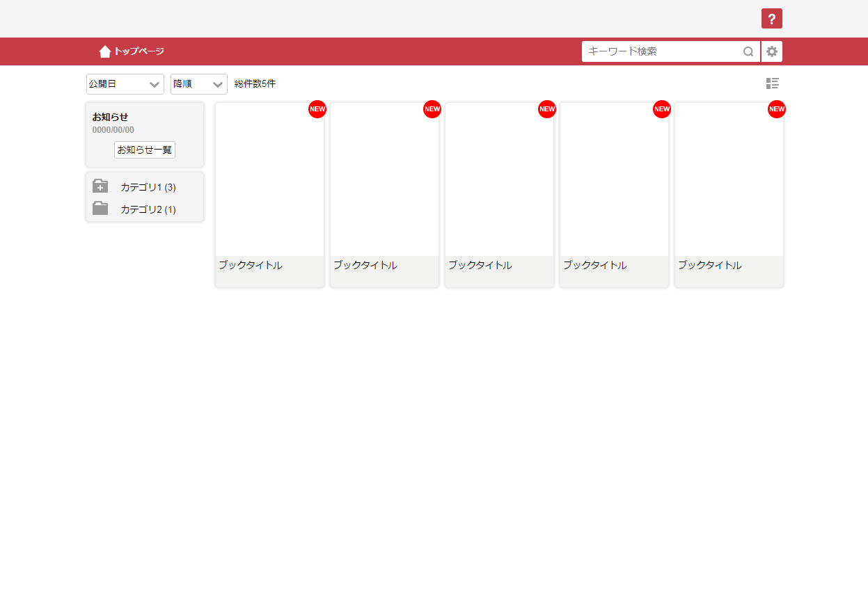The width and height of the screenshot is (868, 603).
Task: Click the home icon in red bar
Action: click(x=105, y=51)
